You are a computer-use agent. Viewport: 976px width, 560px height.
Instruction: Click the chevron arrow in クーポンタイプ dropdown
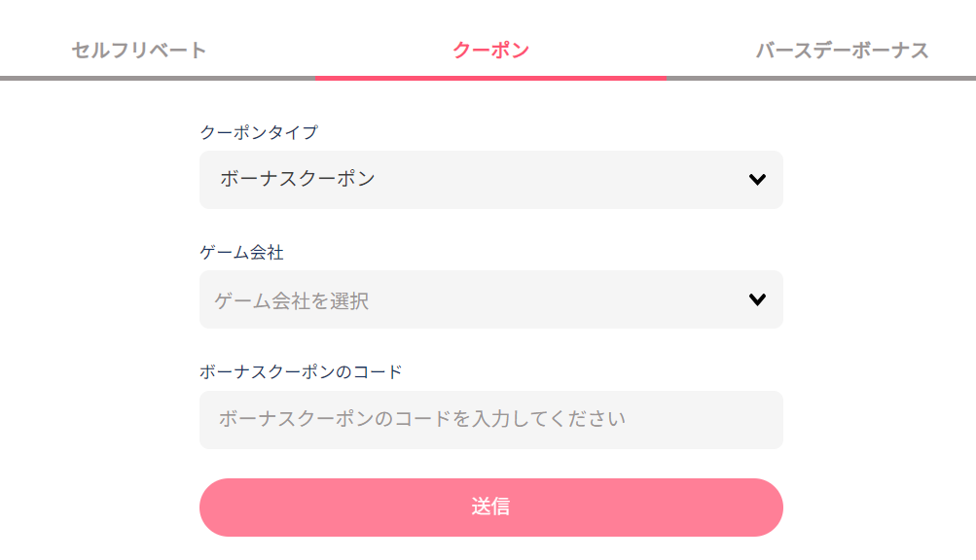pos(757,180)
